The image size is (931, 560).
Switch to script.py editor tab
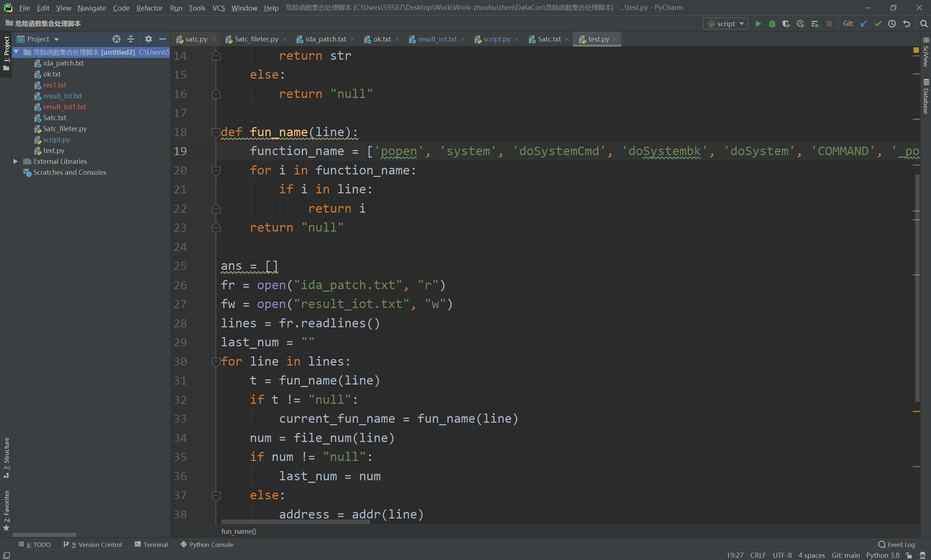point(497,39)
